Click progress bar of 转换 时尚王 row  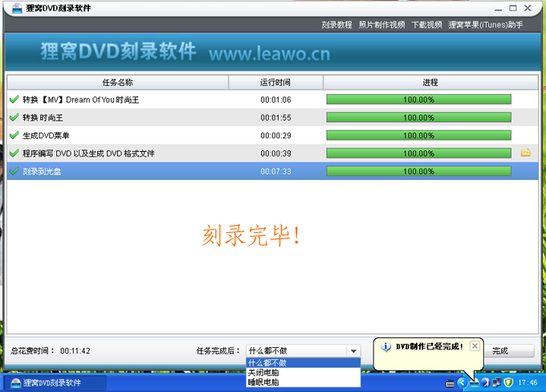[418, 117]
